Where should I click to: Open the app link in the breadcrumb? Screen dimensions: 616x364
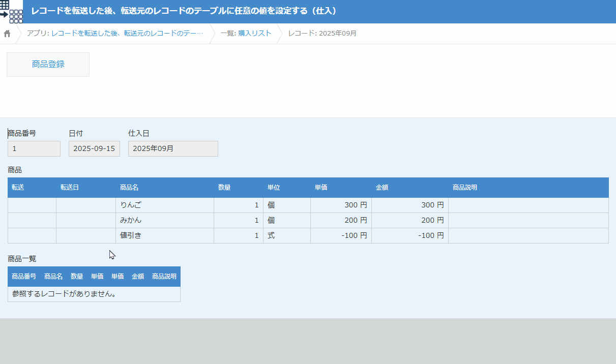[115, 34]
